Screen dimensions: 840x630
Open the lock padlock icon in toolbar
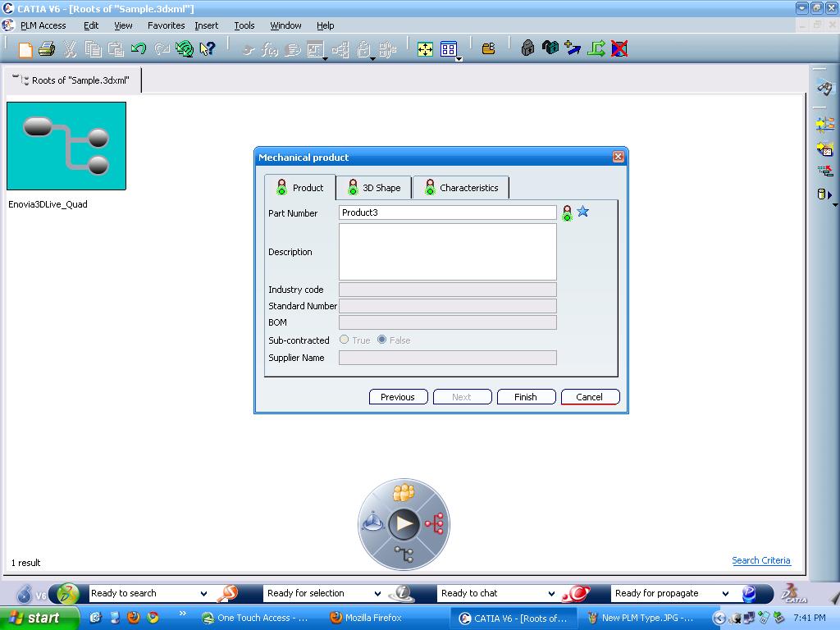coord(527,48)
